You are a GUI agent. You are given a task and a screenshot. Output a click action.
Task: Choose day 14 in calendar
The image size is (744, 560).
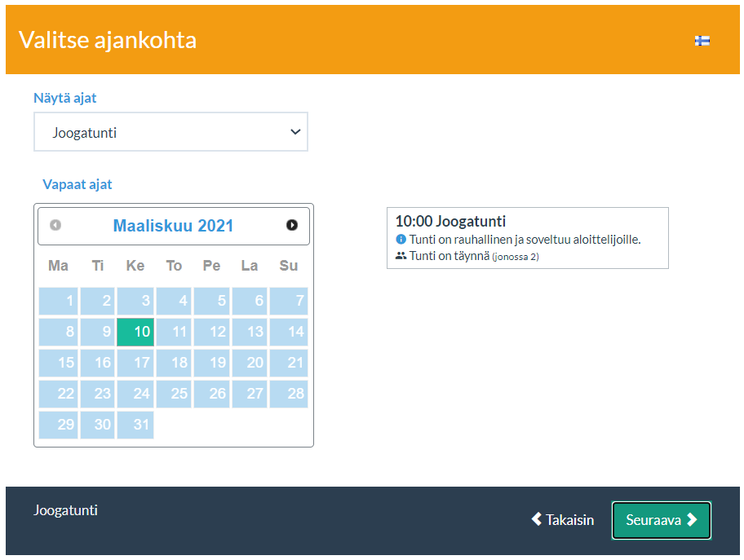(x=289, y=332)
